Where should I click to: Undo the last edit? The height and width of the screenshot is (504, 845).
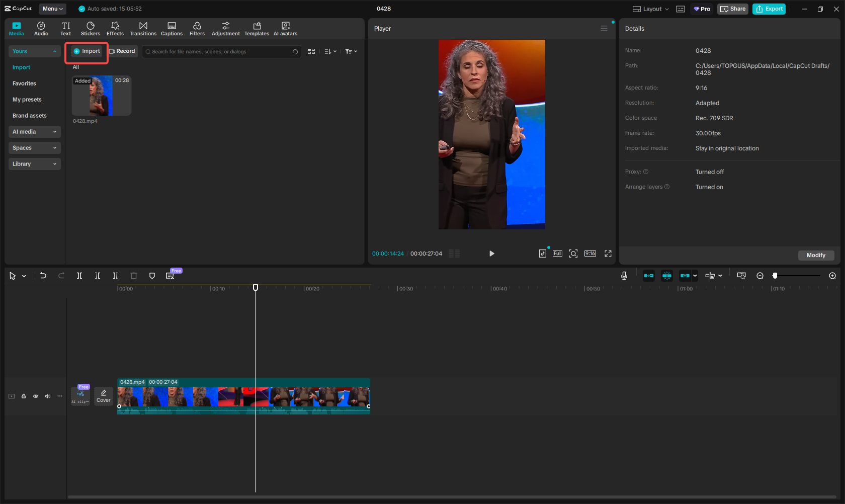(43, 276)
